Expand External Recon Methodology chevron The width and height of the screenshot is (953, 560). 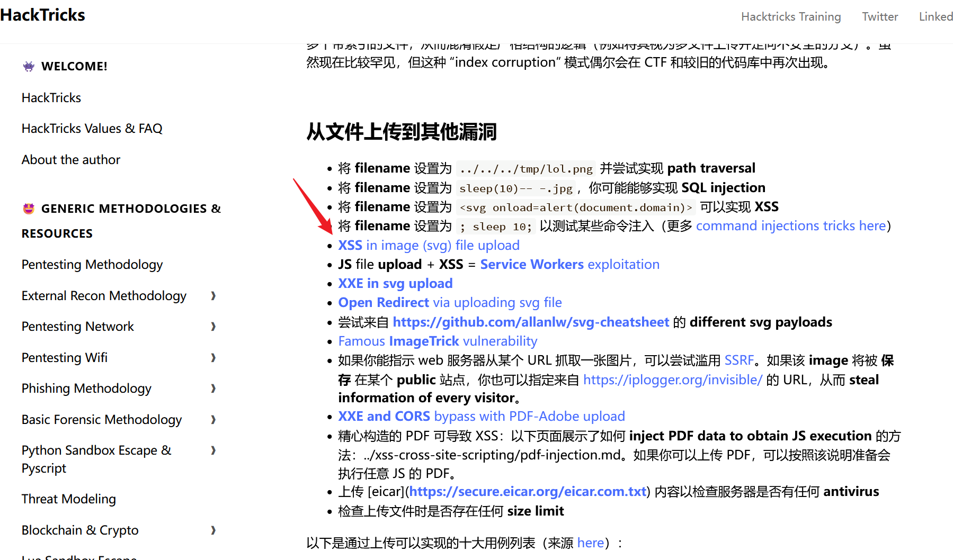tap(213, 296)
